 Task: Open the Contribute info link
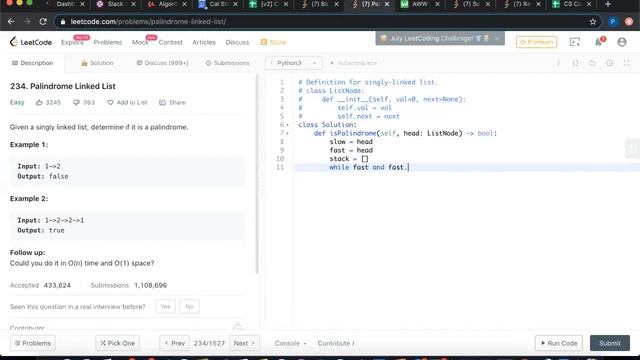coord(336,343)
